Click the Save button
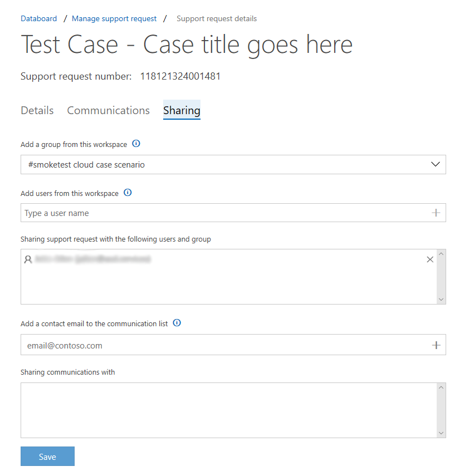This screenshot has height=476, width=474. [x=48, y=457]
